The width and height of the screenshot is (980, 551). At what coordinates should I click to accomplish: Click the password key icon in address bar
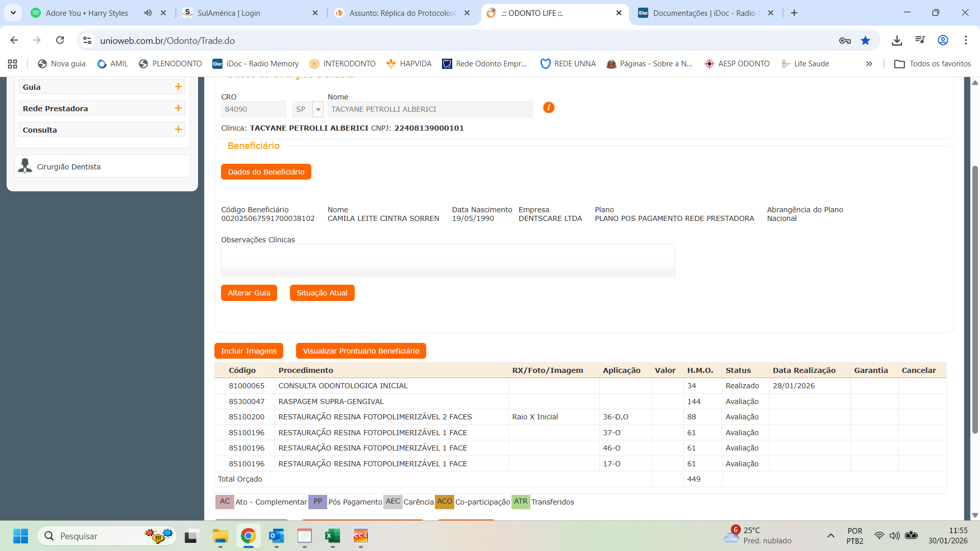coord(845,40)
